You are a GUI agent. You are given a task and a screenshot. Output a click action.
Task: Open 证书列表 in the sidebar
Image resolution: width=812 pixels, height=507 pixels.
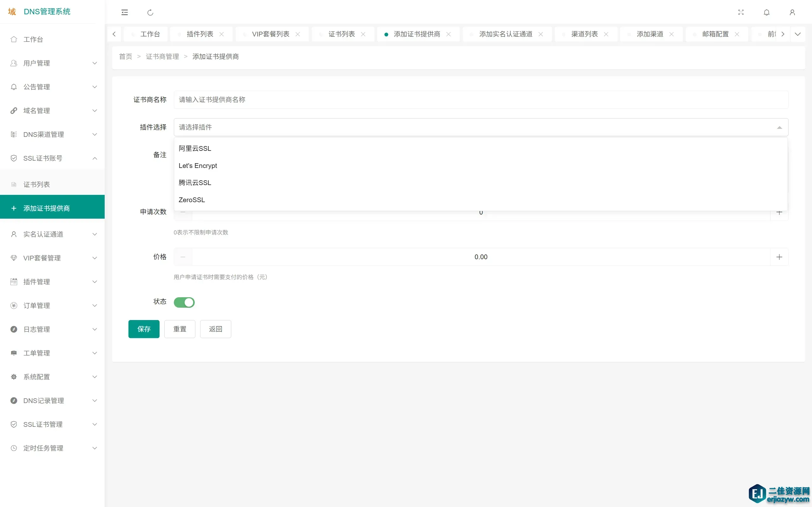click(x=36, y=184)
